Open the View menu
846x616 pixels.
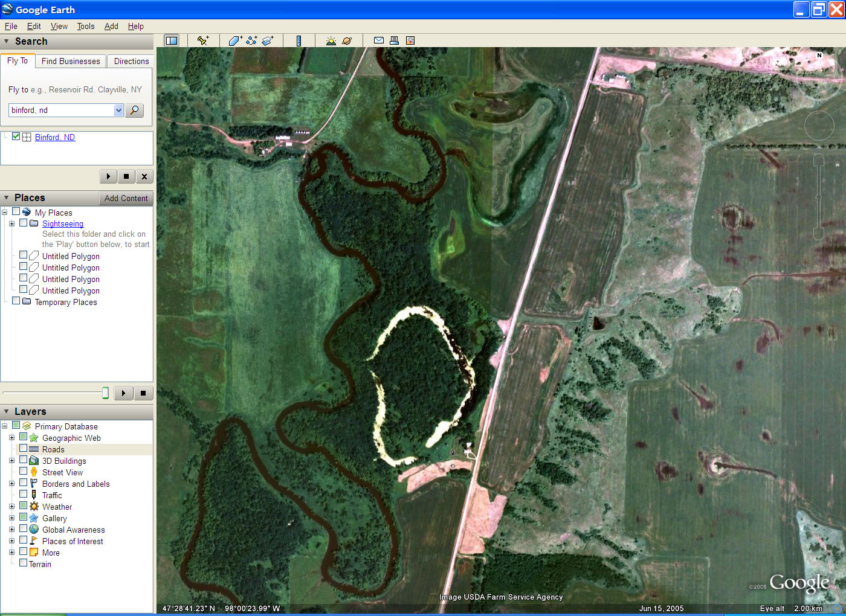59,26
